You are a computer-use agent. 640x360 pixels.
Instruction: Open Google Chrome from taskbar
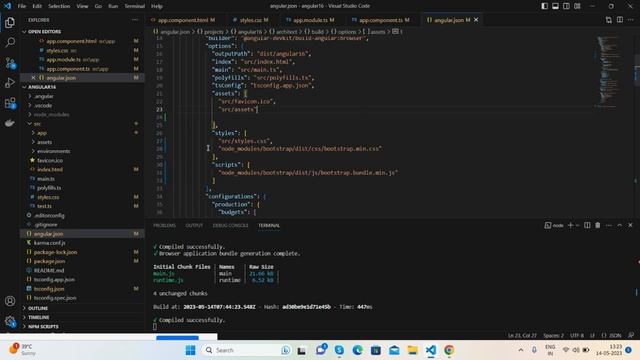pyautogui.click(x=449, y=350)
